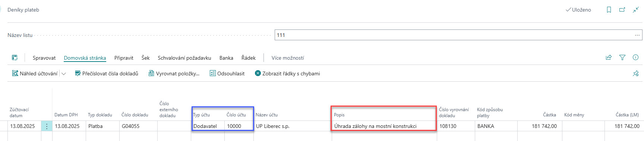The image size is (644, 141).
Task: Open the Název listu lookup ellipsis
Action: tap(637, 35)
